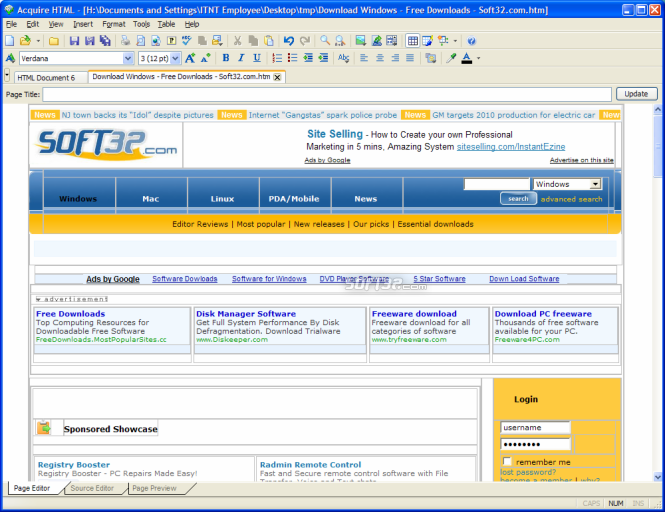Insert a bulleted list
665x512 pixels.
point(292,58)
